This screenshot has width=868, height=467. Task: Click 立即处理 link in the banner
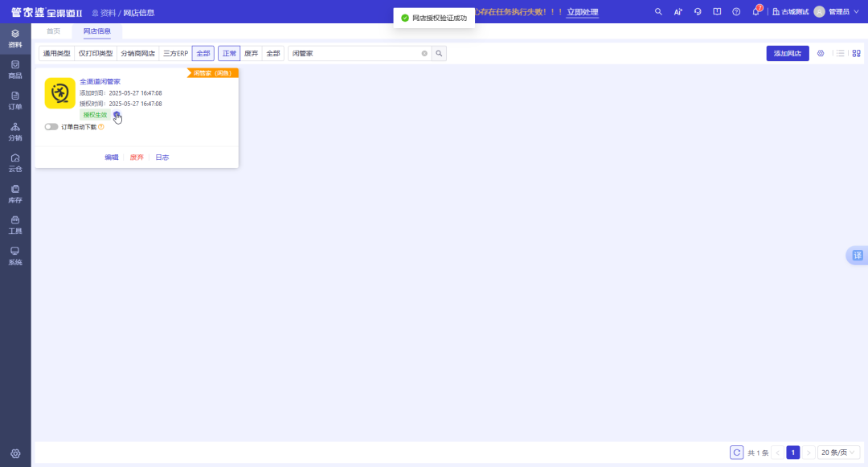583,11
